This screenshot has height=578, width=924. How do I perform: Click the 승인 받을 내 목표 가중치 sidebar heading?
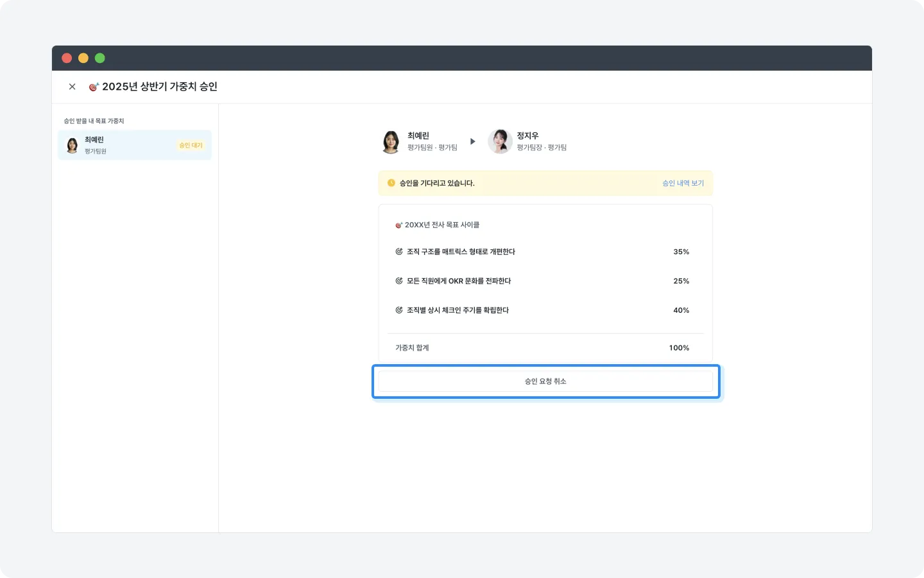pos(94,121)
